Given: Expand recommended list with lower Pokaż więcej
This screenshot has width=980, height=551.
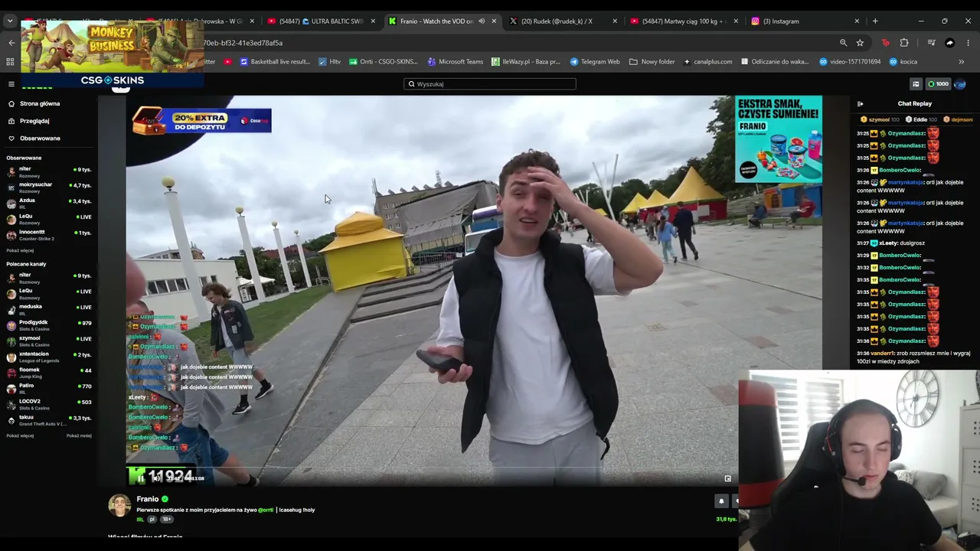Looking at the screenshot, I should (20, 436).
